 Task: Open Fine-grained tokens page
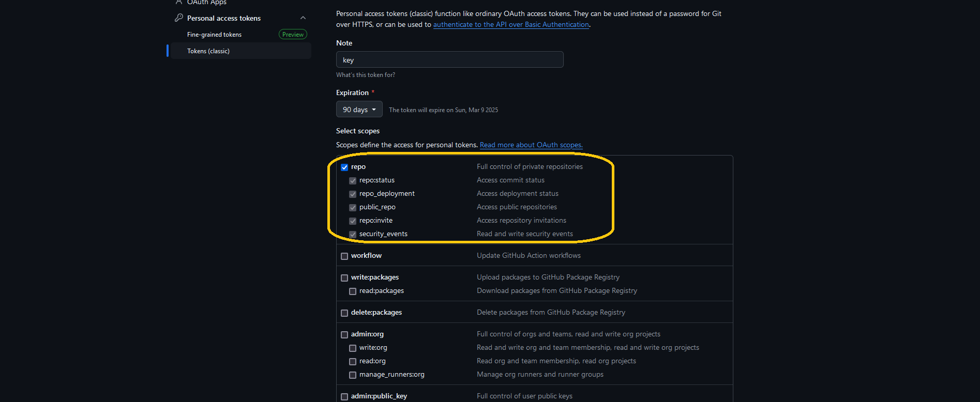pos(214,35)
